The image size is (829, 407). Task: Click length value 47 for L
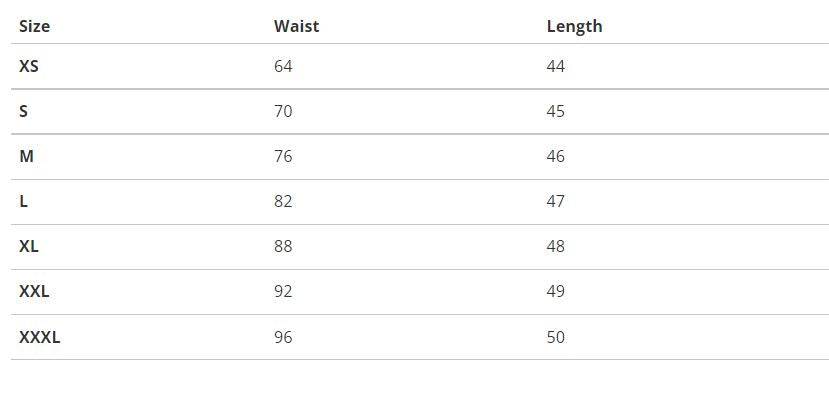point(556,201)
